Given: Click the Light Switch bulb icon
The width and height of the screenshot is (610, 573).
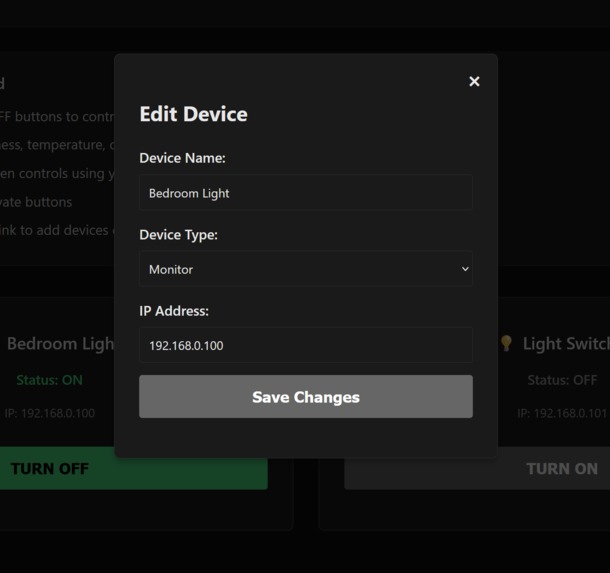Looking at the screenshot, I should pyautogui.click(x=506, y=343).
